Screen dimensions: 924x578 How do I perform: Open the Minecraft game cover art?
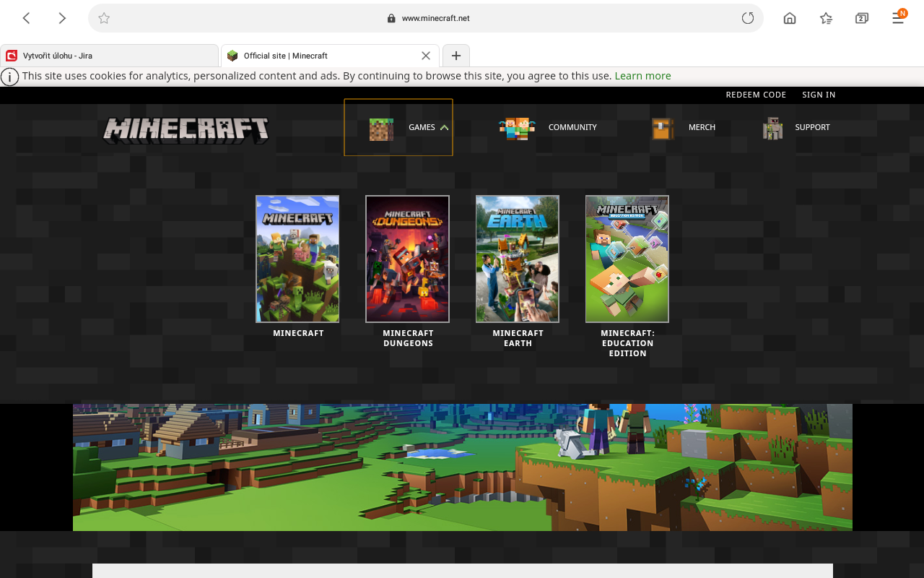[297, 259]
